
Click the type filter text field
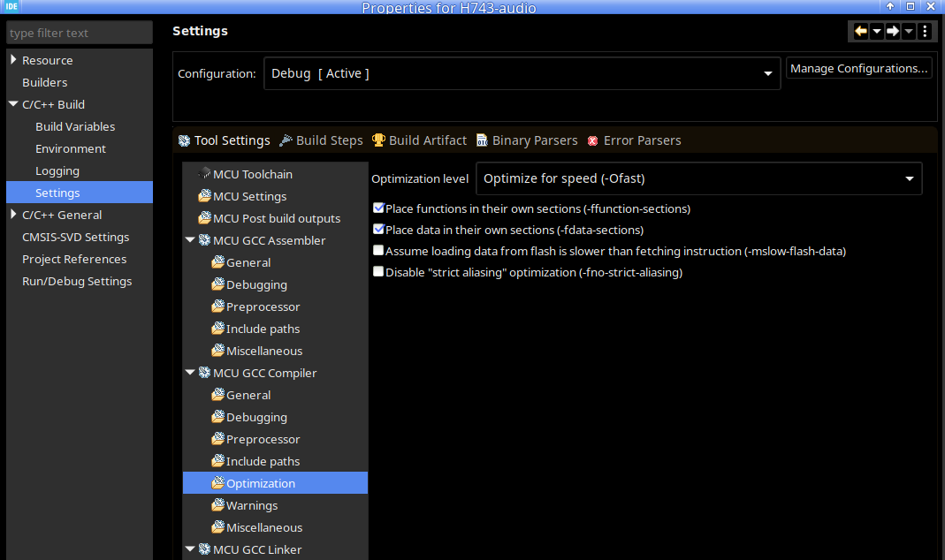tap(79, 33)
